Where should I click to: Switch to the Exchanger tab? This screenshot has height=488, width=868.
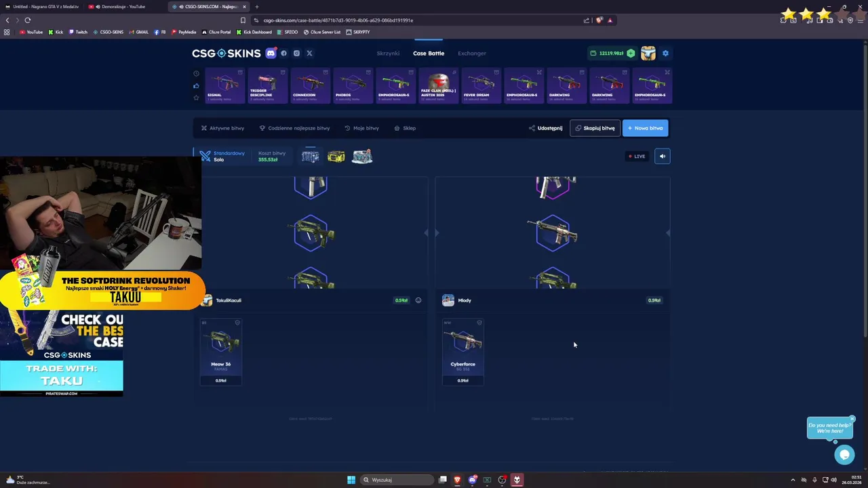point(472,53)
